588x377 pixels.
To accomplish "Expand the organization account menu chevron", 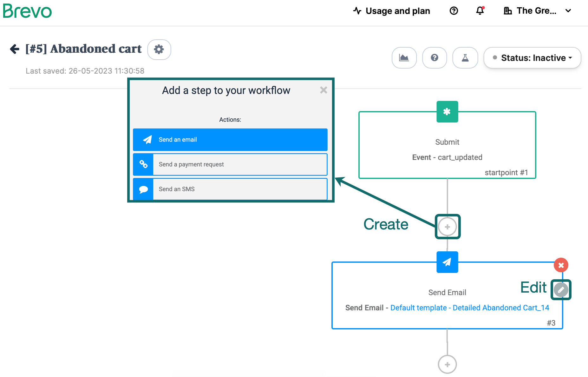I will (x=568, y=11).
